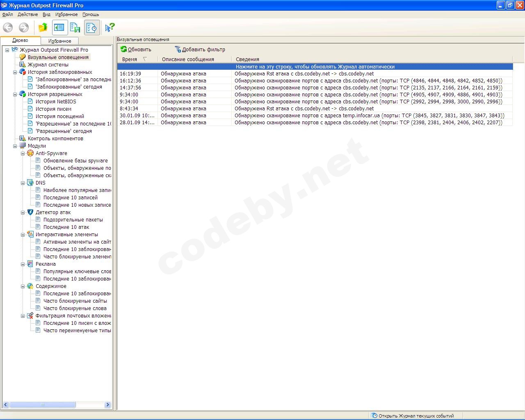Viewport: 525px width, 420px height.
Task: Toggle the show/hide console tree toolbar button
Action: [59, 27]
